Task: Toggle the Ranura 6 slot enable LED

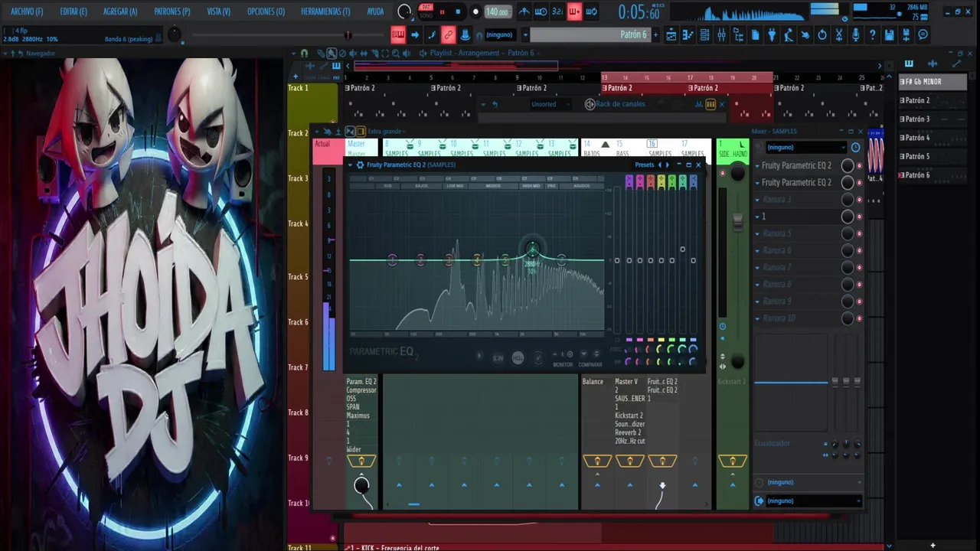Action: tap(859, 250)
